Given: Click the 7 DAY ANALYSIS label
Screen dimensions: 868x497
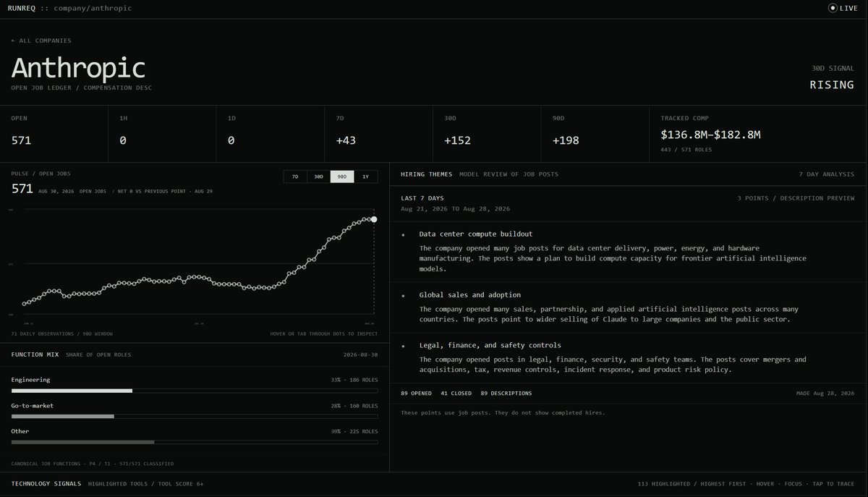Looking at the screenshot, I should 827,174.
